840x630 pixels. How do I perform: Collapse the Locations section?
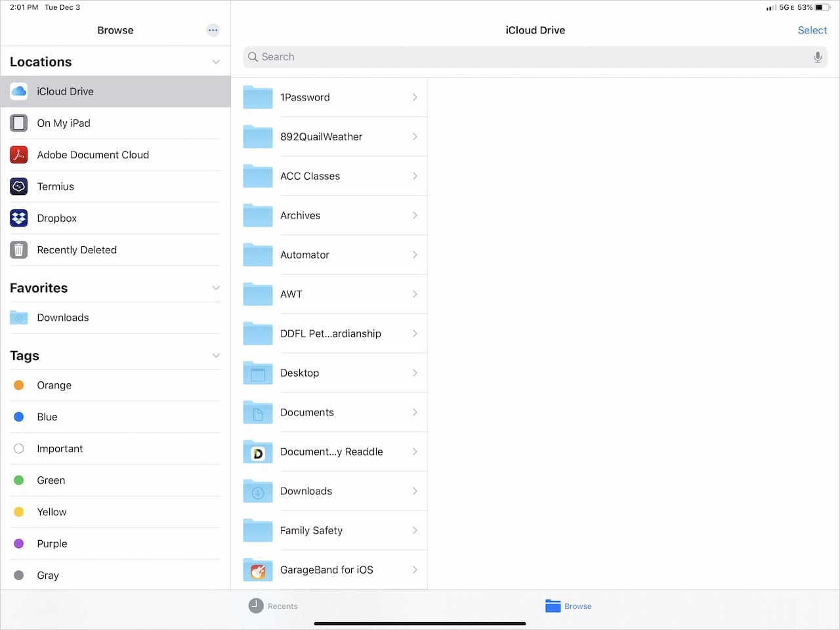tap(216, 62)
